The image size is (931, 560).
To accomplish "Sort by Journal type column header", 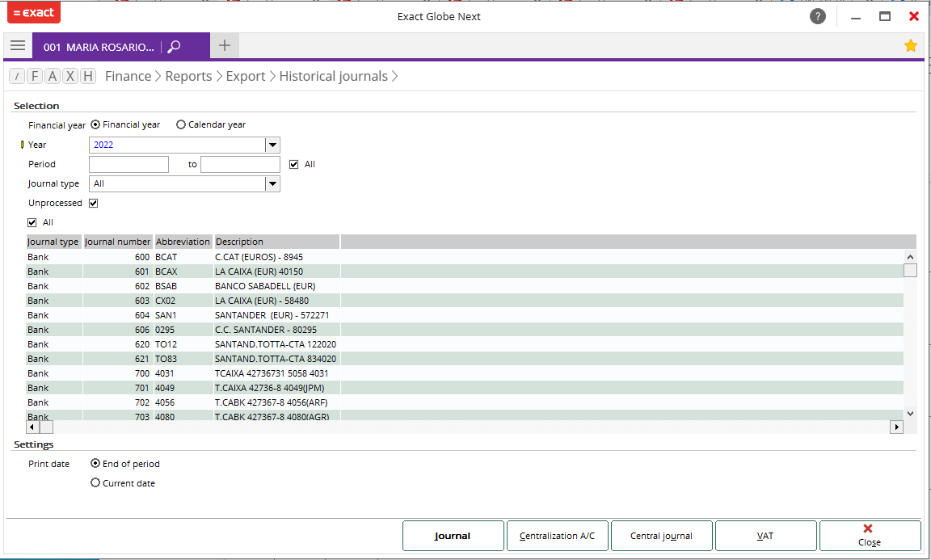I will click(53, 242).
